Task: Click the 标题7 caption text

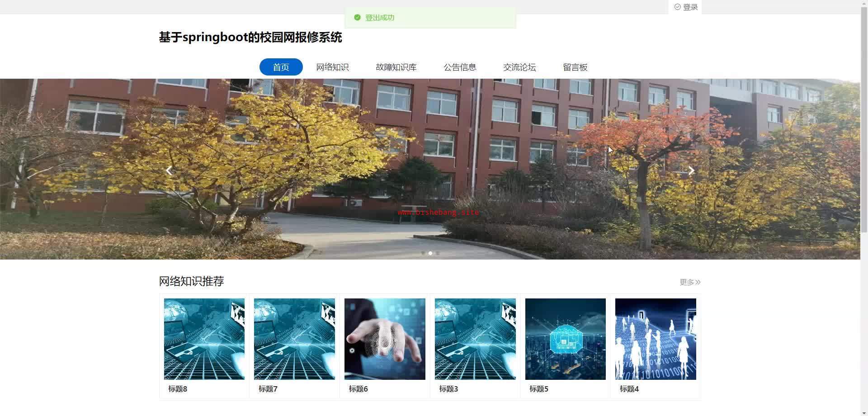Action: pyautogui.click(x=268, y=389)
